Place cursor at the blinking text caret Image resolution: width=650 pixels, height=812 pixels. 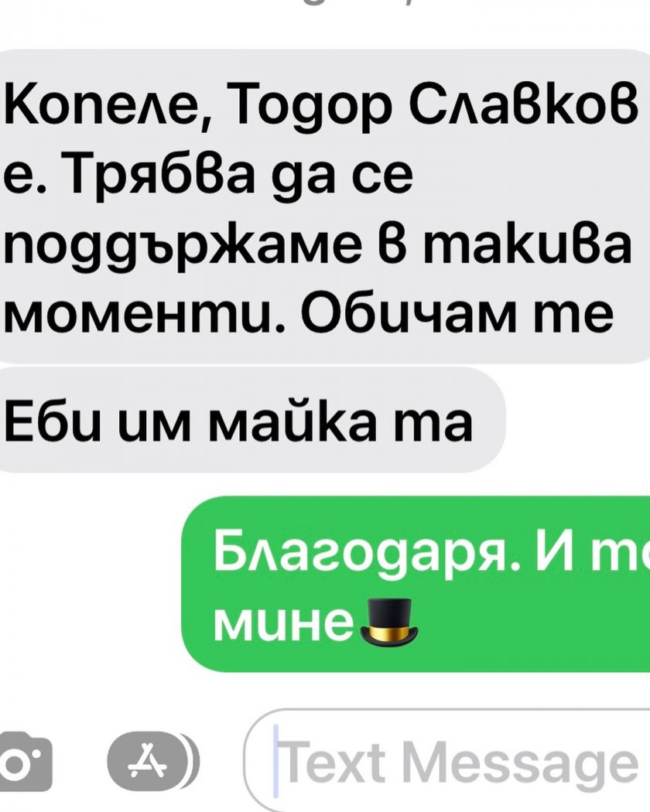pyautogui.click(x=276, y=760)
